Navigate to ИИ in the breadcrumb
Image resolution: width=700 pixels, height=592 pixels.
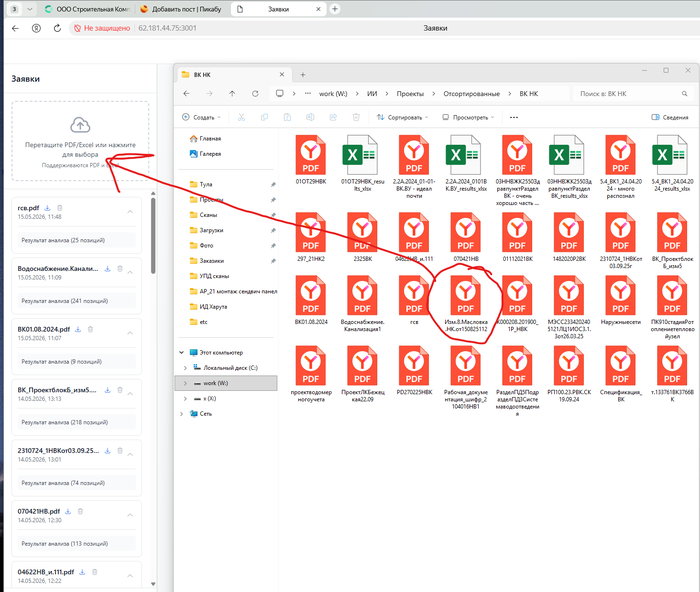[372, 94]
